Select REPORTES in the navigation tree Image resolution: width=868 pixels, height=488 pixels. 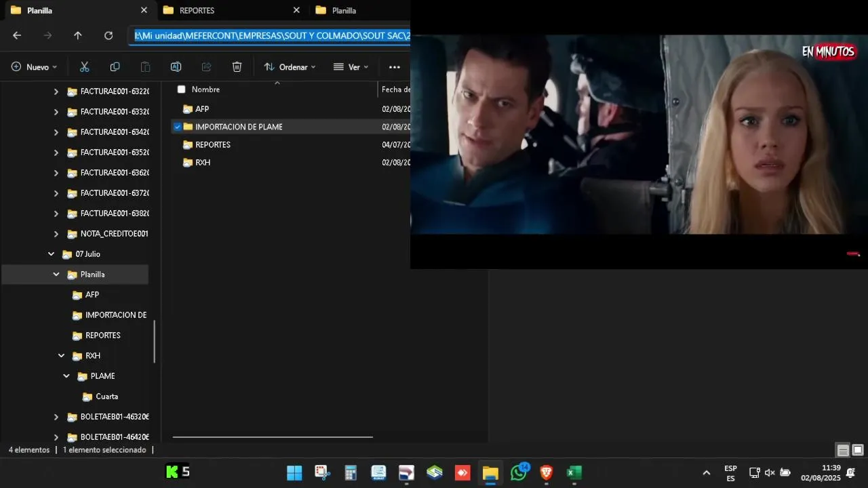coord(102,335)
